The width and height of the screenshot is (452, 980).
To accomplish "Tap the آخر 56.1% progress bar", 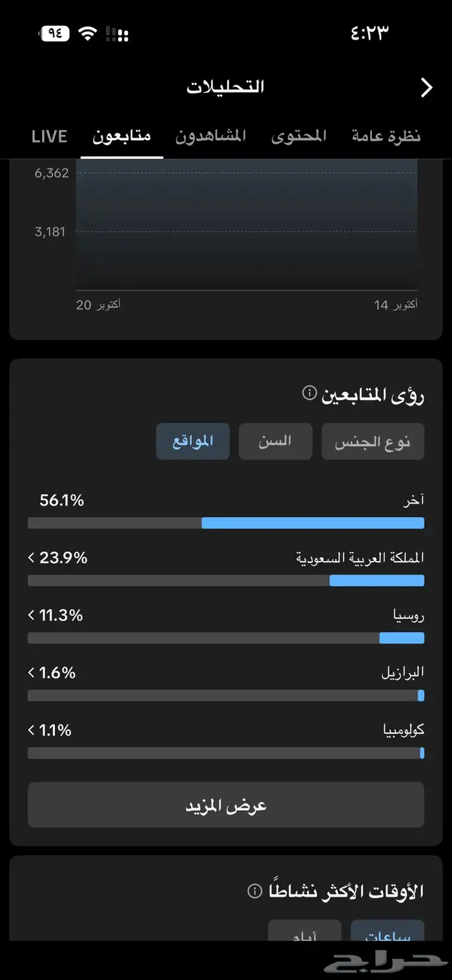I will tap(226, 523).
